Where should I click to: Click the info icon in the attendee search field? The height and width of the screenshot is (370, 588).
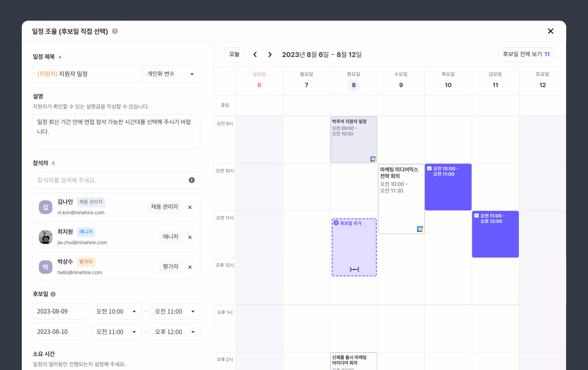192,180
